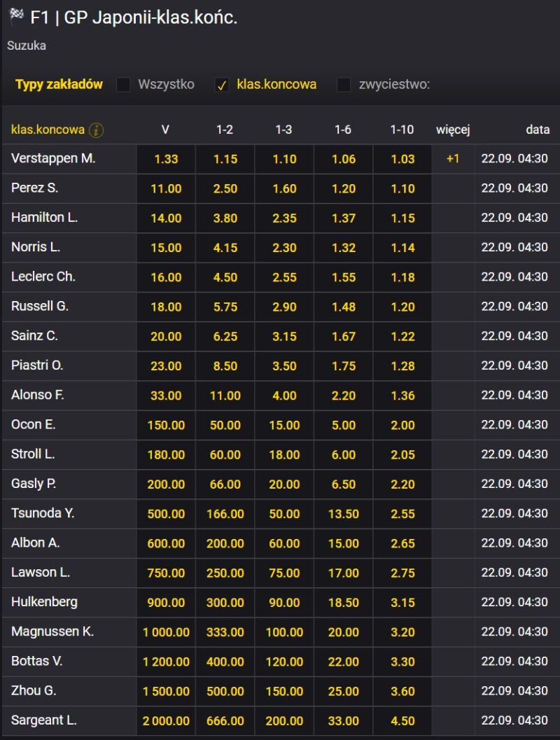Pick Magnussen win odds 1 000.00
The image size is (560, 740).
[166, 632]
